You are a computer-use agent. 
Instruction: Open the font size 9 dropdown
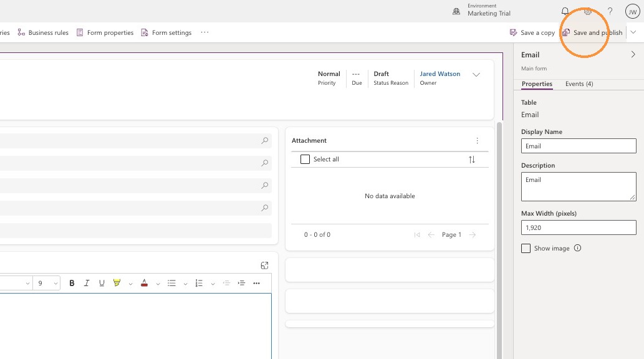click(47, 283)
